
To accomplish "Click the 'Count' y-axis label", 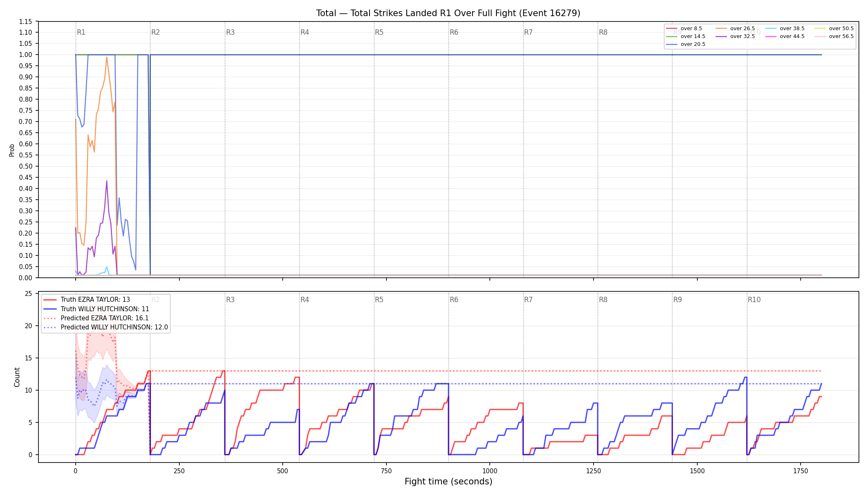I will pos(17,377).
